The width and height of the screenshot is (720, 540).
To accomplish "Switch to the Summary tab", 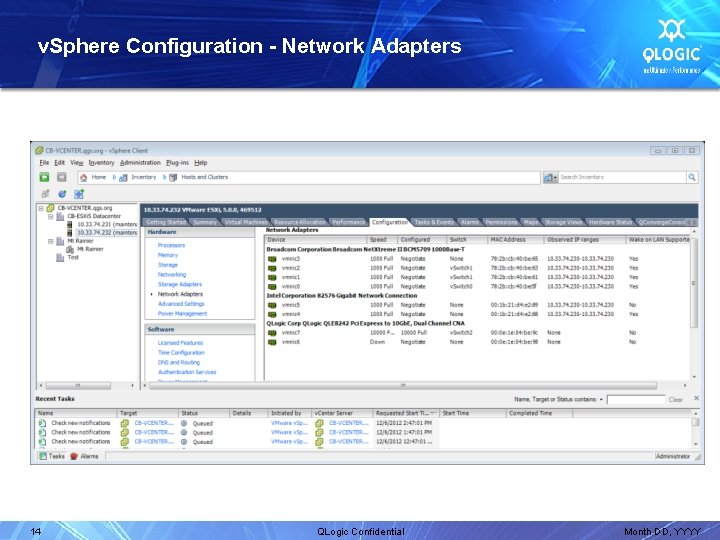I will click(x=204, y=222).
